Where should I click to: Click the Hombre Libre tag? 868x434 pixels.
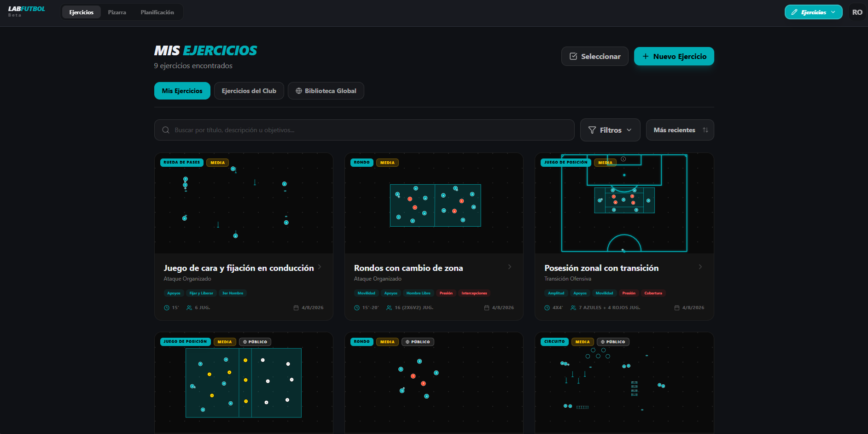pyautogui.click(x=419, y=293)
